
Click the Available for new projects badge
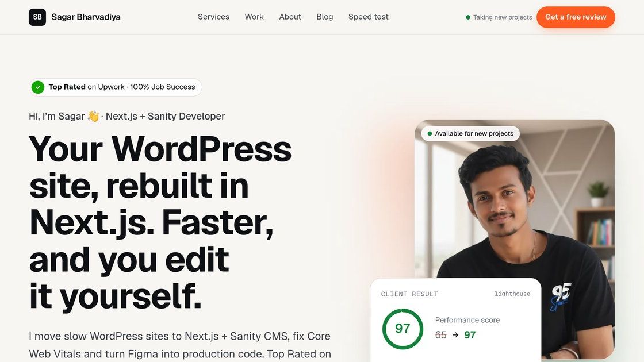pyautogui.click(x=470, y=133)
